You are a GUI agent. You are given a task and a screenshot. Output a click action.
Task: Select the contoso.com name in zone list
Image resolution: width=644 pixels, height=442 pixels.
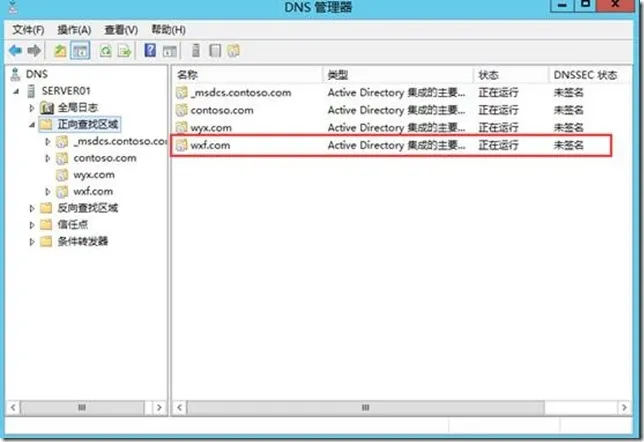pyautogui.click(x=222, y=110)
